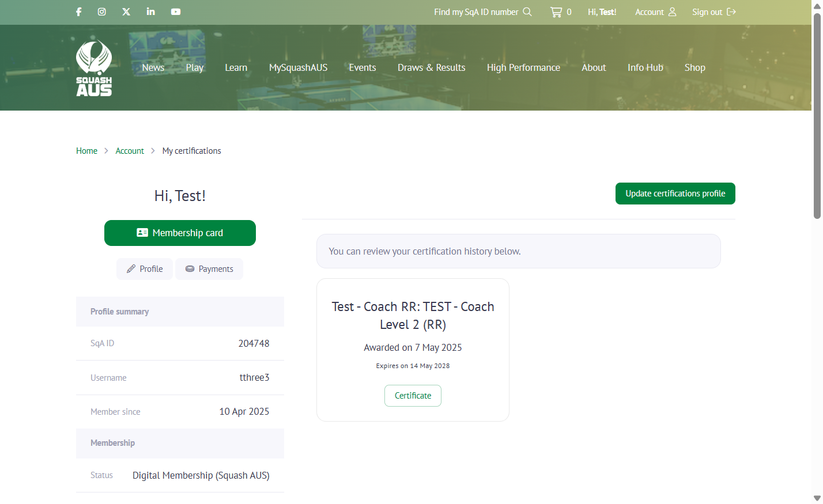The image size is (823, 504).
Task: Open the Info Hub menu
Action: click(645, 67)
